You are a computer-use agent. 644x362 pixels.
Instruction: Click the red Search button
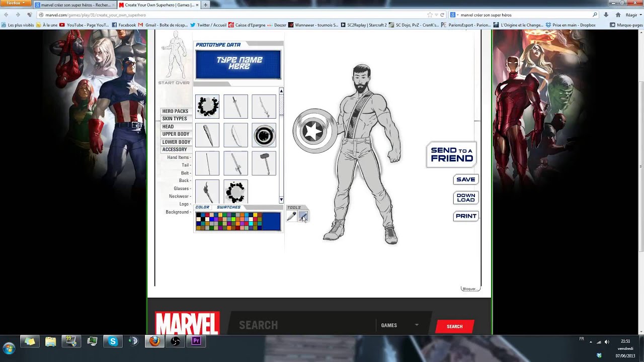[454, 326]
